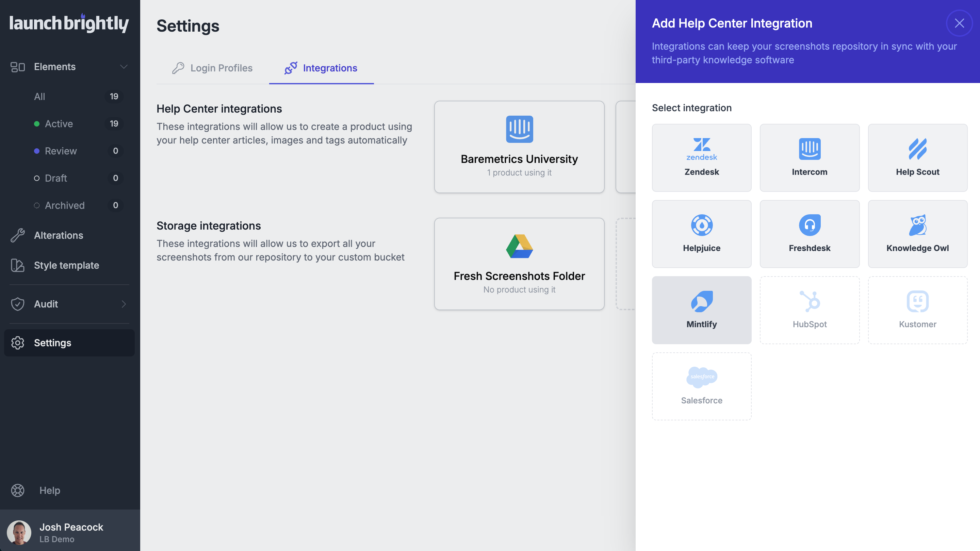Choose the Helpjuice integration label

pos(702,248)
